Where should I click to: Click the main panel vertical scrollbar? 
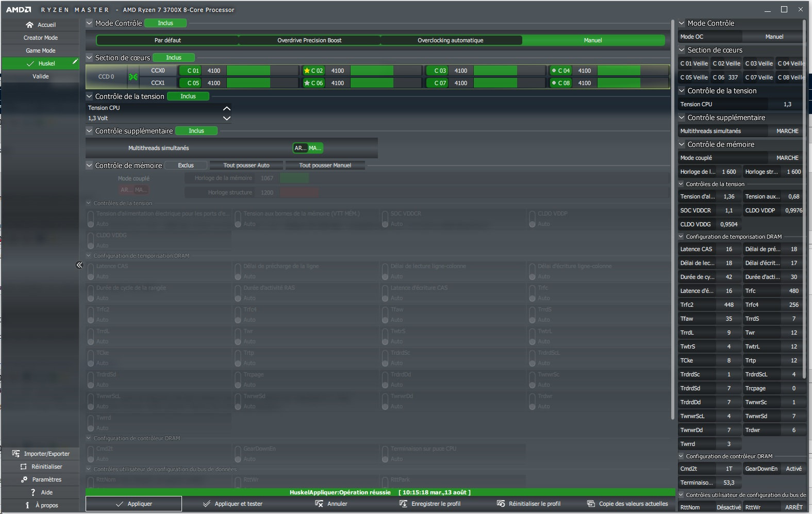pyautogui.click(x=673, y=219)
